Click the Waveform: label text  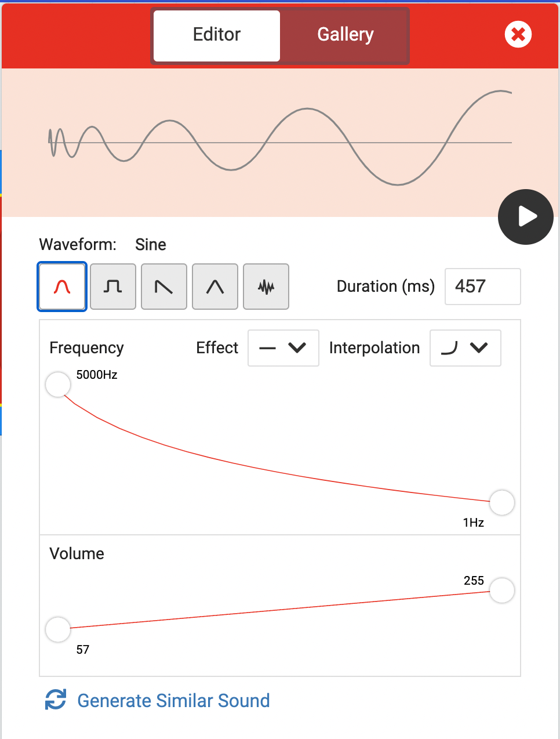coord(78,245)
